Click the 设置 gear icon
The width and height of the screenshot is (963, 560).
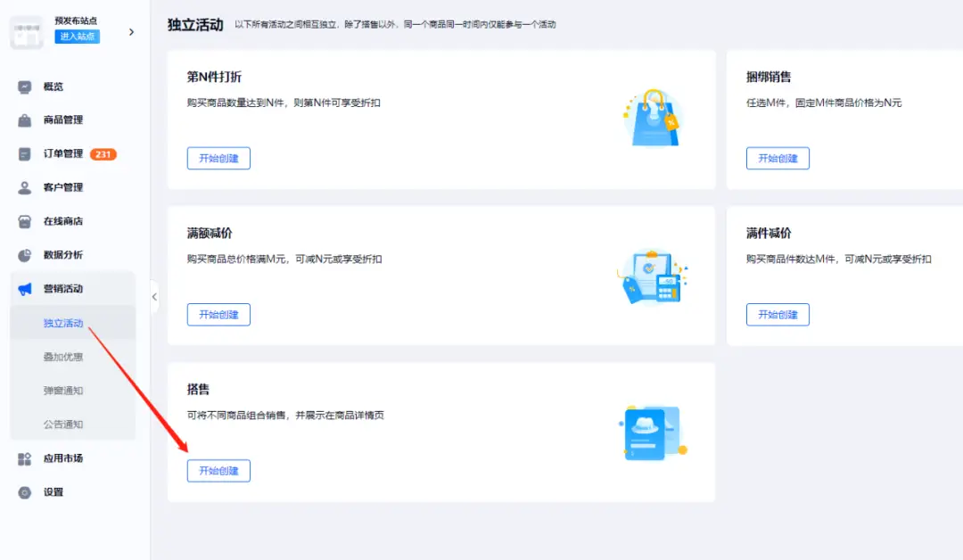25,492
